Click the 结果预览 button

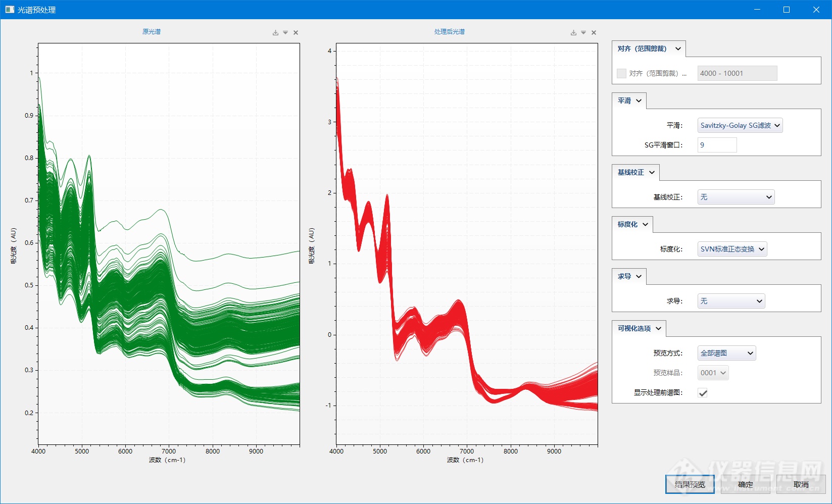(x=690, y=484)
